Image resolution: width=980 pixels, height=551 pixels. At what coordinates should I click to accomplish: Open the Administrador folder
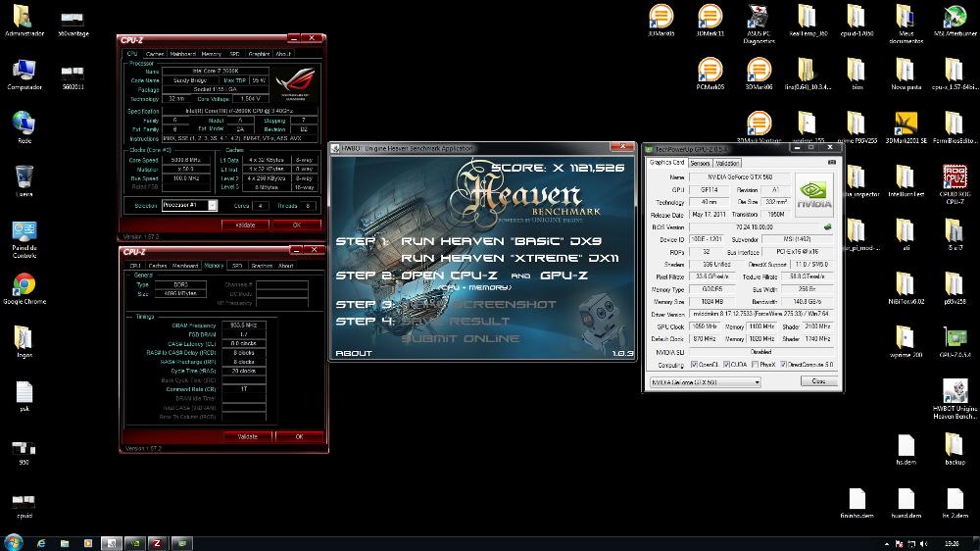pos(24,21)
